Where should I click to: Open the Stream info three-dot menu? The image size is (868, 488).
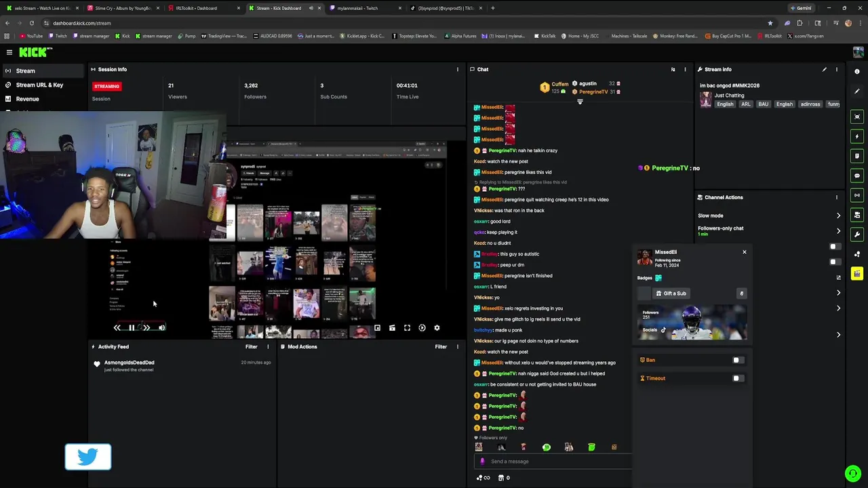pyautogui.click(x=837, y=69)
